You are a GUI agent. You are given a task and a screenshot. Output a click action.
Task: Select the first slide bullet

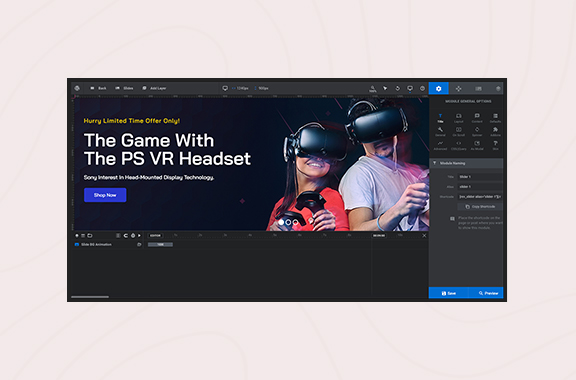click(281, 222)
